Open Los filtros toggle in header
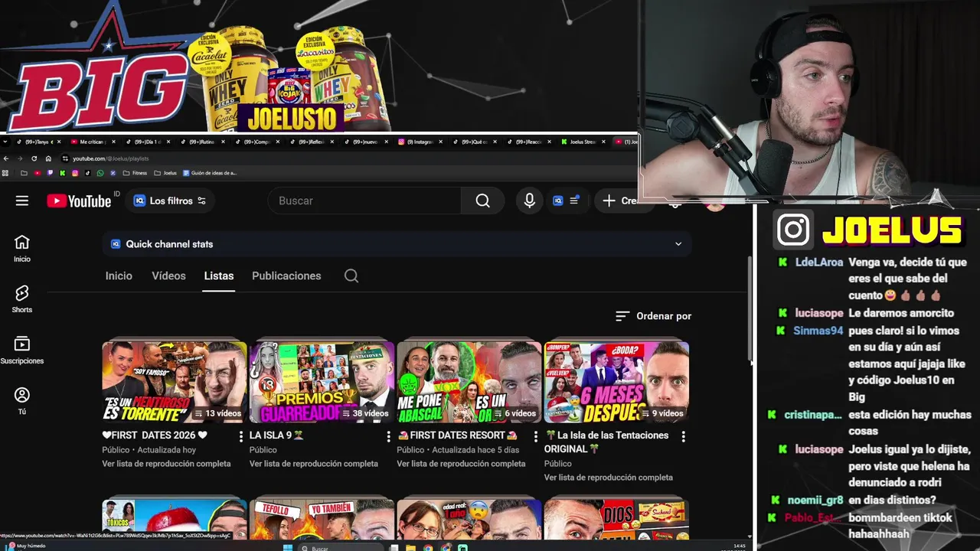 click(x=170, y=201)
